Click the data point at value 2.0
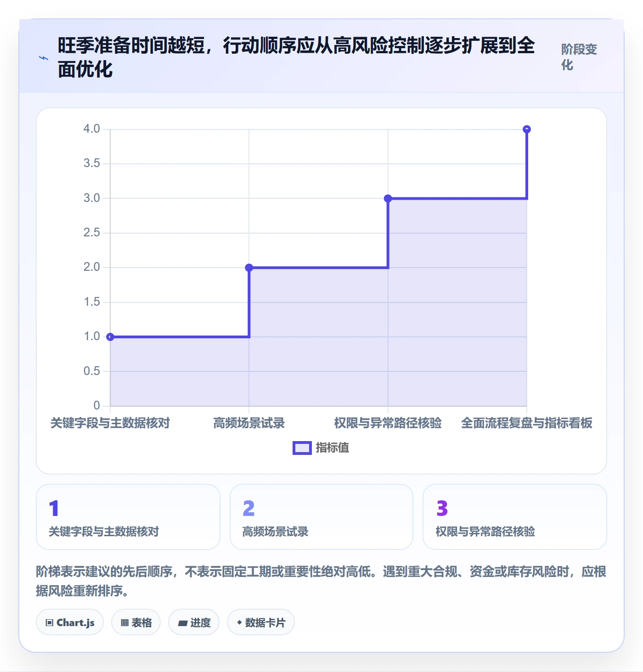Screen dimensions: 643x672 249,268
